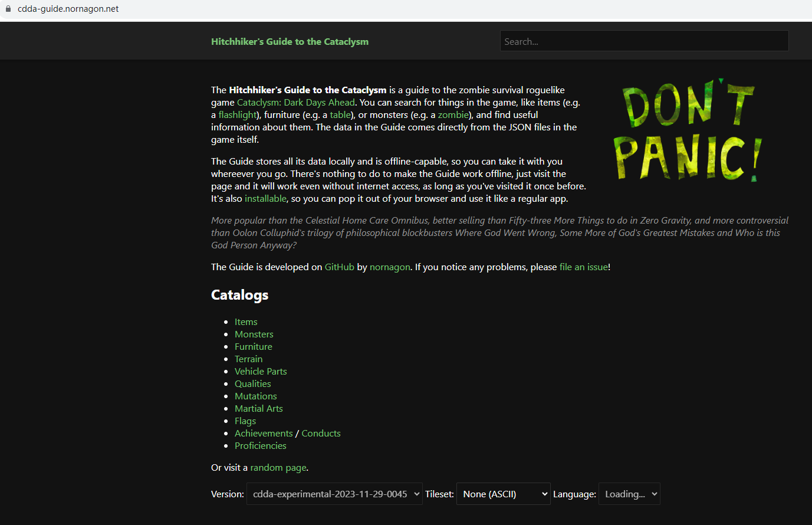Image resolution: width=812 pixels, height=525 pixels.
Task: Open the Terrain catalog
Action: click(x=249, y=359)
